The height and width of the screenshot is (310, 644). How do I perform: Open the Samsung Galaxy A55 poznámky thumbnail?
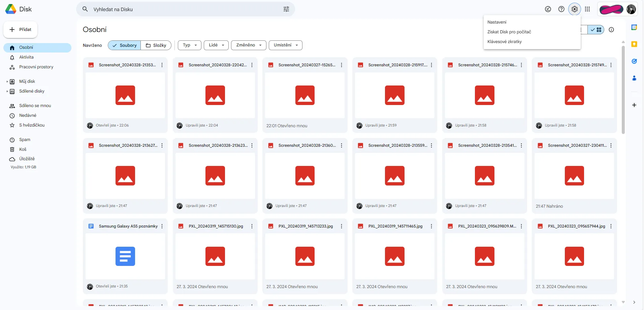tap(125, 256)
